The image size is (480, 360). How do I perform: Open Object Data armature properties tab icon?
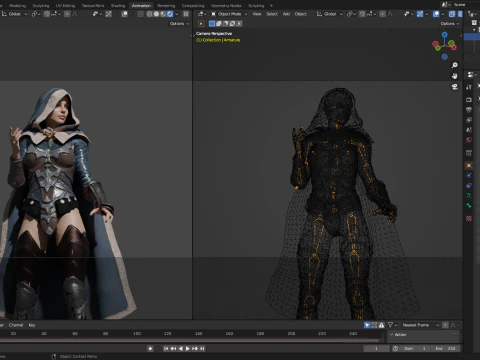[x=469, y=195]
